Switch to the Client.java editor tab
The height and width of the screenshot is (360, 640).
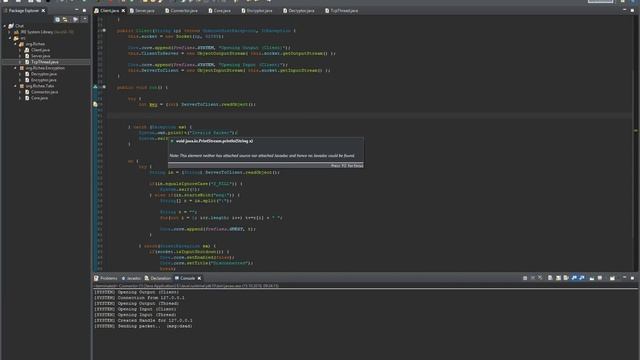pos(109,11)
